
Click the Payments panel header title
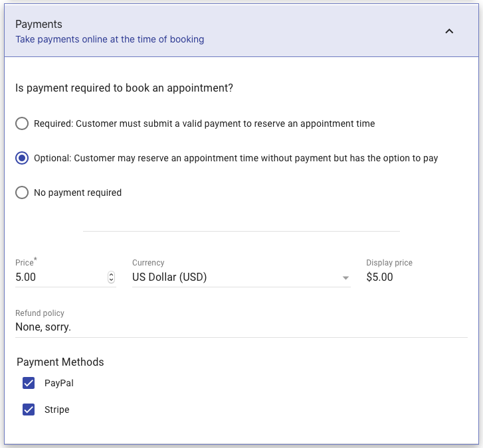(x=39, y=25)
